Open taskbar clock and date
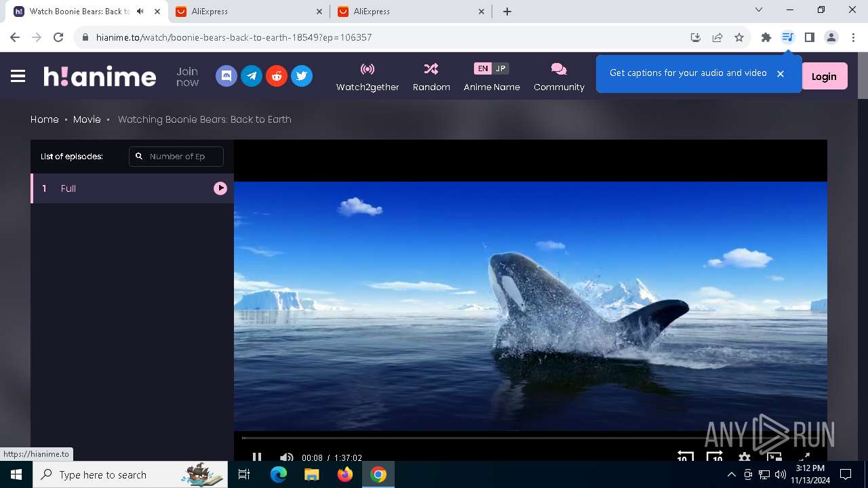This screenshot has height=488, width=868. point(810,474)
